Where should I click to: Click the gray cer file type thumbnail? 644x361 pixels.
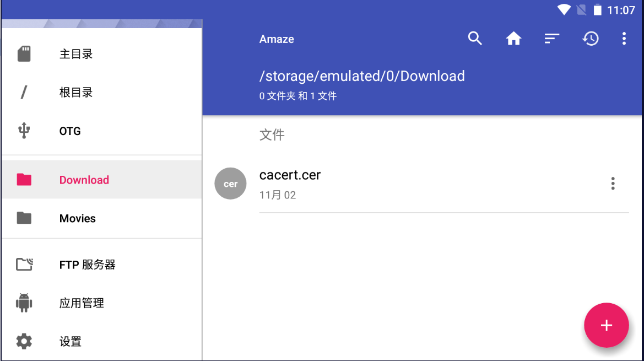(230, 184)
